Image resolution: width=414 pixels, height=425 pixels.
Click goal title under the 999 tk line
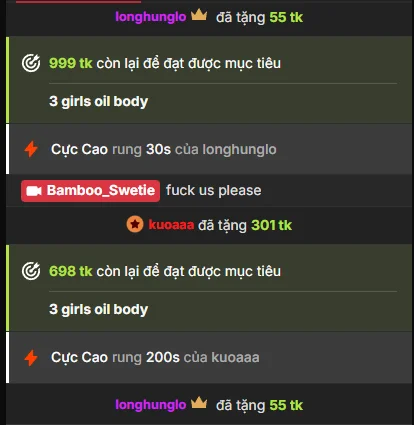tap(99, 101)
